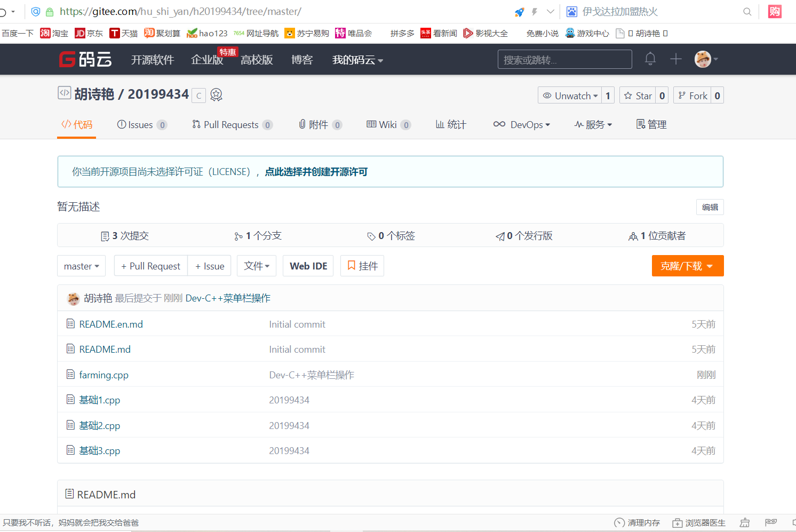Image resolution: width=796 pixels, height=532 pixels.
Task: Open the 游戏中心 bookmark
Action: 587,33
